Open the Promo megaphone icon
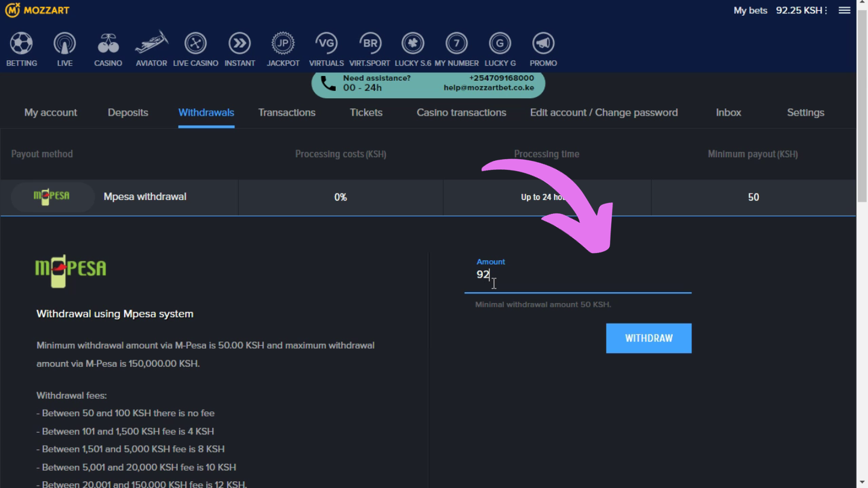Screen dimensions: 868x488 (x=543, y=43)
